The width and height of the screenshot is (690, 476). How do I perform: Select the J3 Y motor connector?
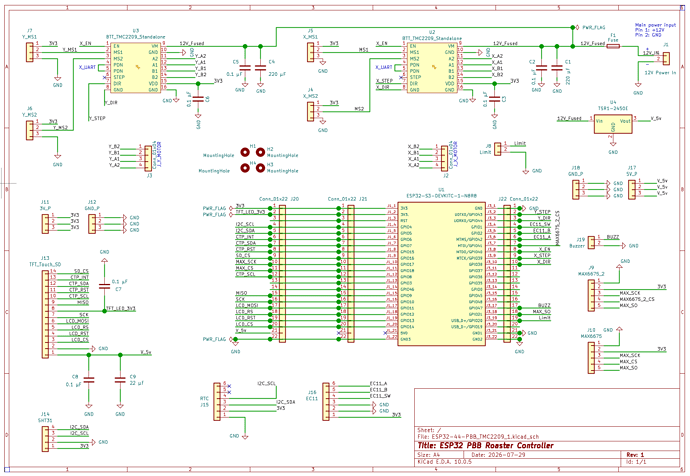(147, 158)
